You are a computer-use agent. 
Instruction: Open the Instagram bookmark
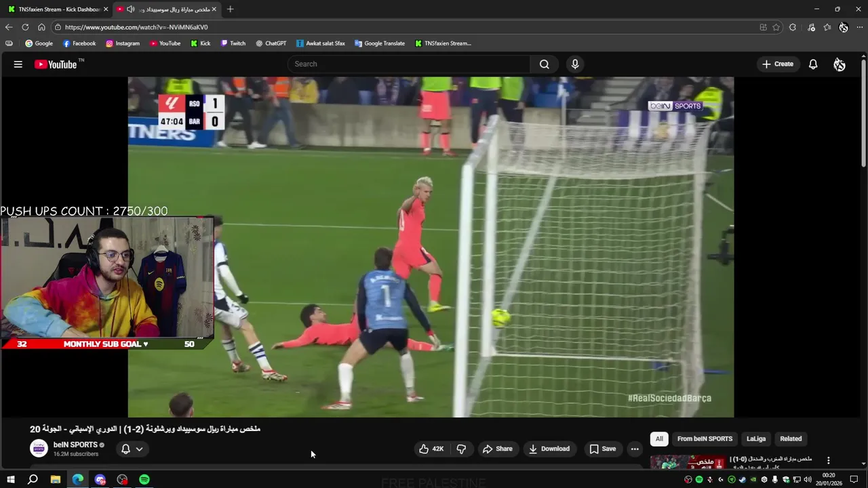click(x=123, y=43)
